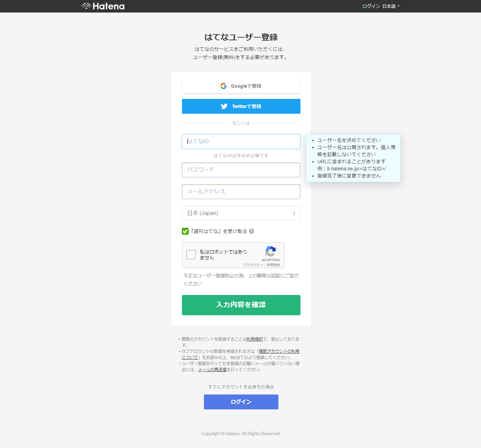Click the Google logo icon
This screenshot has height=448, width=481.
(x=224, y=86)
